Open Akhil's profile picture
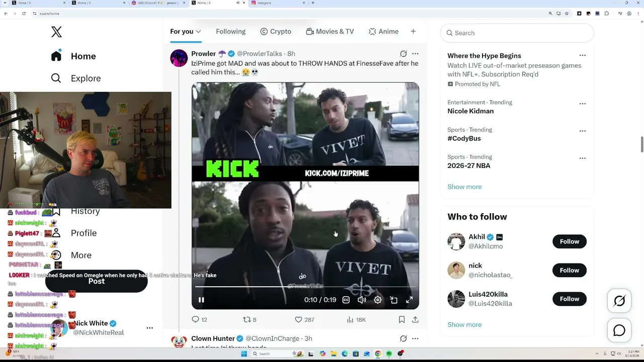 [456, 241]
